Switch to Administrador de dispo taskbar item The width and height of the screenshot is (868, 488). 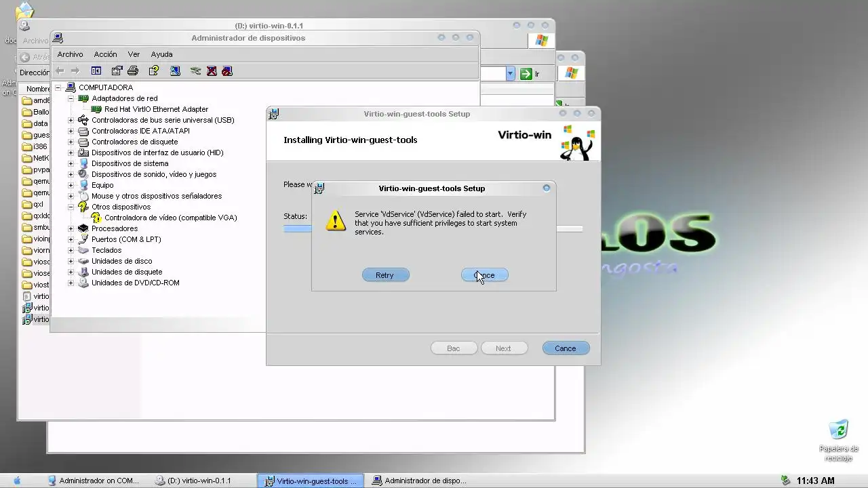click(x=419, y=481)
